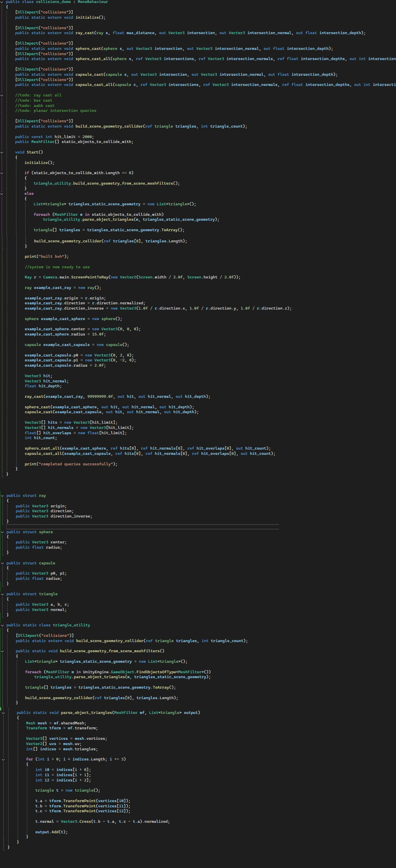Viewport: 396px width, 868px height.
Task: Fold the else block in Start
Action: click(2, 194)
